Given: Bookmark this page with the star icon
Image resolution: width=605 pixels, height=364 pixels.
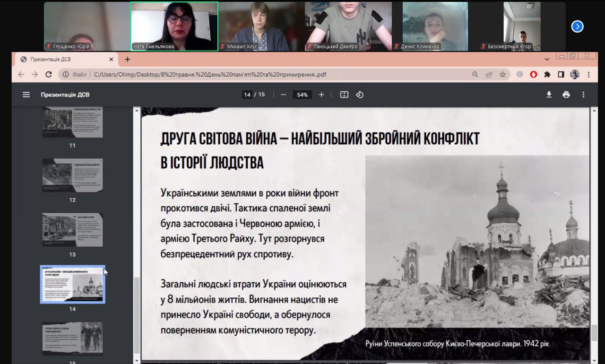Looking at the screenshot, I should [x=502, y=74].
